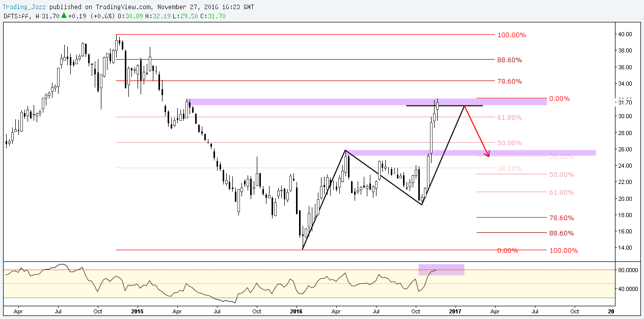Image resolution: width=644 pixels, height=319 pixels.
Task: Select the 50.00% label near the 23.00 level
Action: click(561, 174)
